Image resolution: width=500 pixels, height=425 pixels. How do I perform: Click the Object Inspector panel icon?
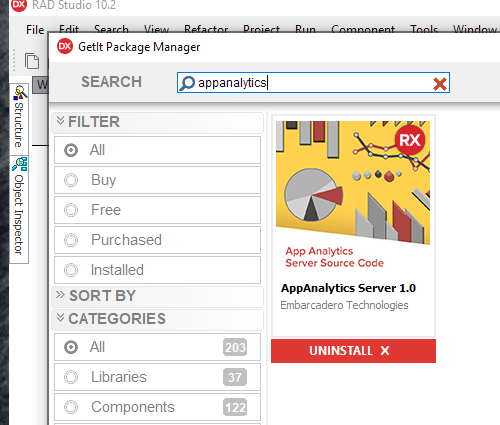click(20, 164)
